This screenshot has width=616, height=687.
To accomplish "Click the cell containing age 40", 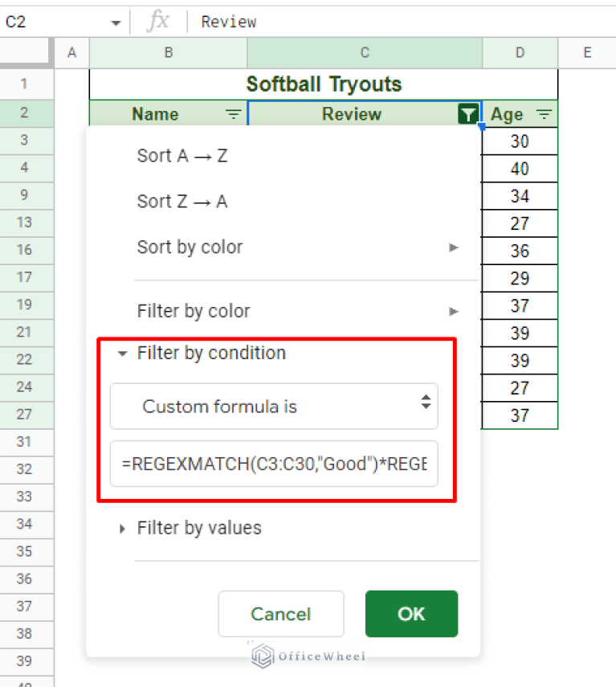I will pos(519,168).
